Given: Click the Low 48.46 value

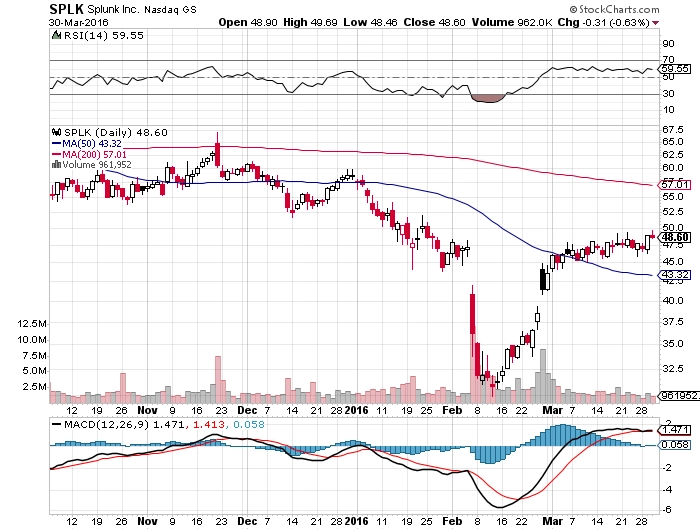Looking at the screenshot, I should click(x=370, y=22).
